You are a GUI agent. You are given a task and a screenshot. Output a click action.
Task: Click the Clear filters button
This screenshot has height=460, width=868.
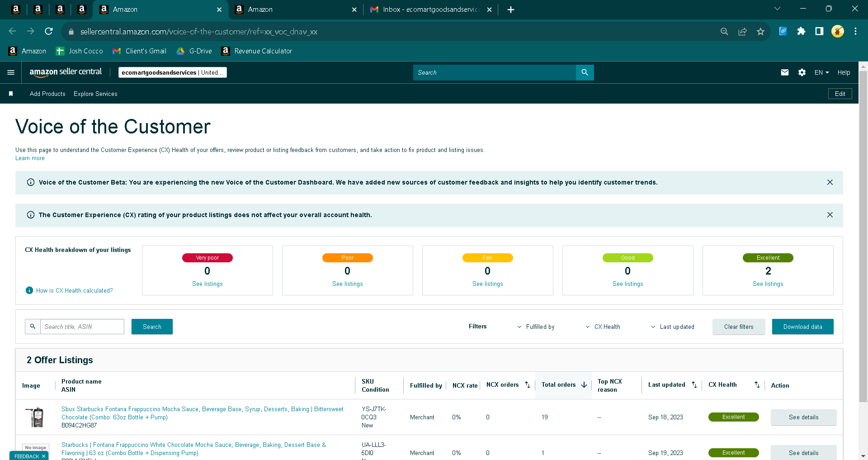tap(739, 327)
